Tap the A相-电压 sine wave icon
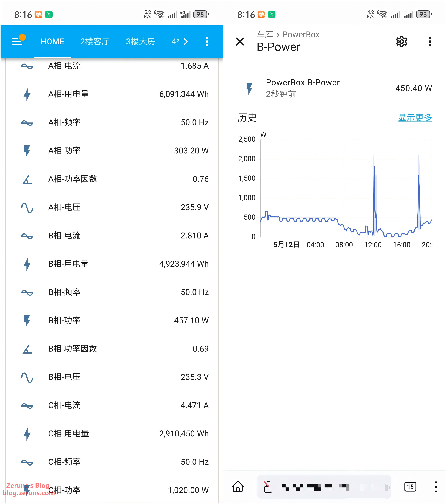This screenshot has width=447, height=504. tap(27, 207)
